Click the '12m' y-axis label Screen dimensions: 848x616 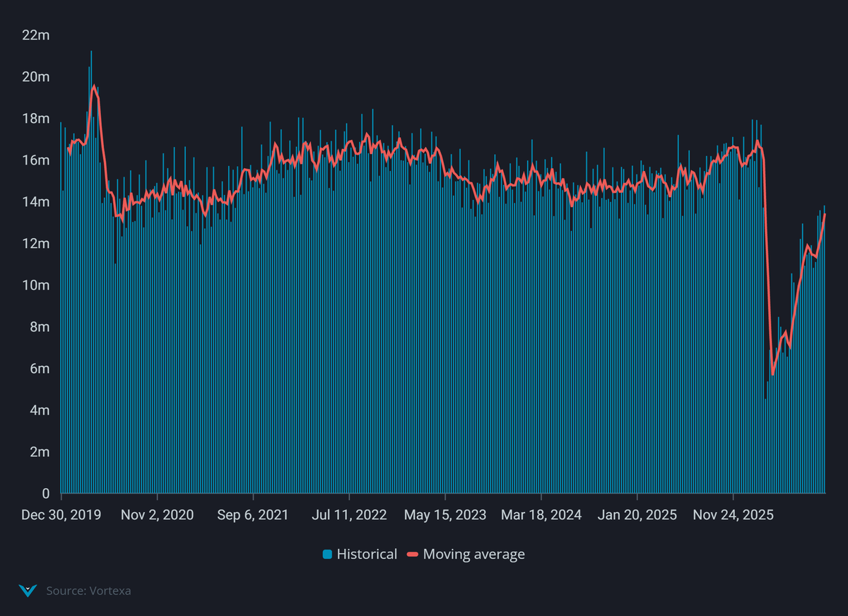pos(36,244)
